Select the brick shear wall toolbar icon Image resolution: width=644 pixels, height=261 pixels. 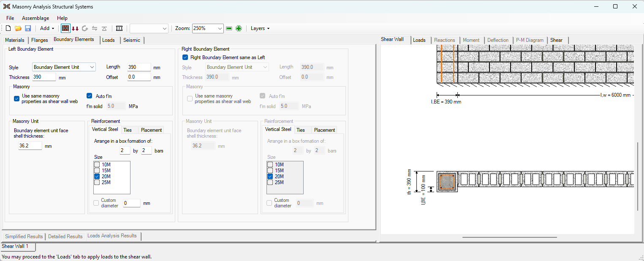[65, 28]
